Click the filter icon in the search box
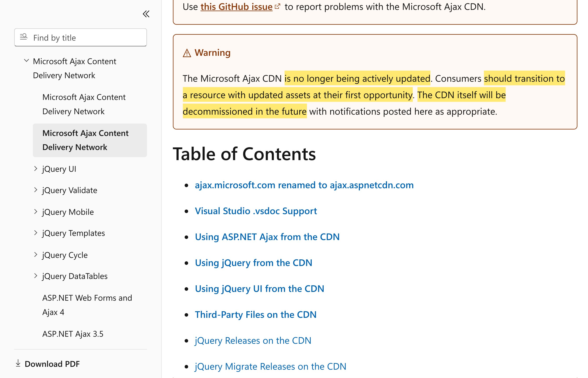 point(23,37)
